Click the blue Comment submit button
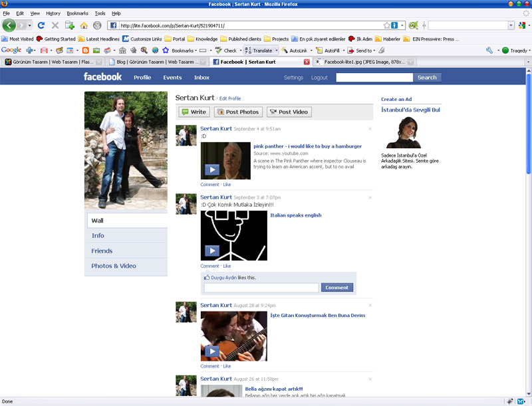 [337, 287]
